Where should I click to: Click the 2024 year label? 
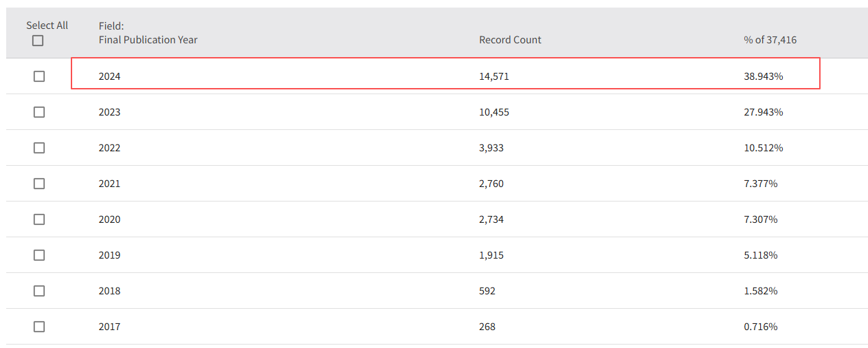coord(109,76)
